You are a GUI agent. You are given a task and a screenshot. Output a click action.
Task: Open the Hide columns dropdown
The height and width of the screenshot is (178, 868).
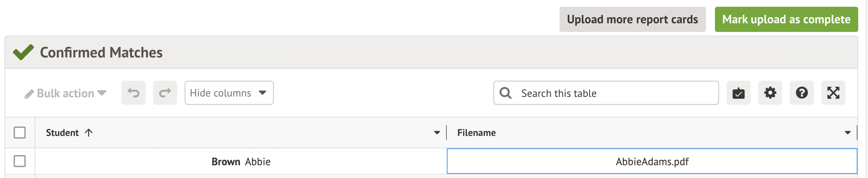point(229,93)
